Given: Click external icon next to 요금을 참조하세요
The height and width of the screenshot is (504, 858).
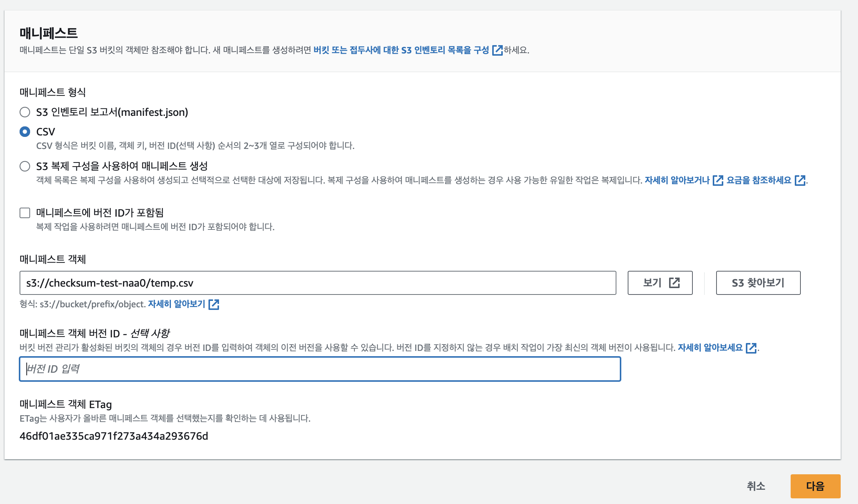Looking at the screenshot, I should point(800,181).
